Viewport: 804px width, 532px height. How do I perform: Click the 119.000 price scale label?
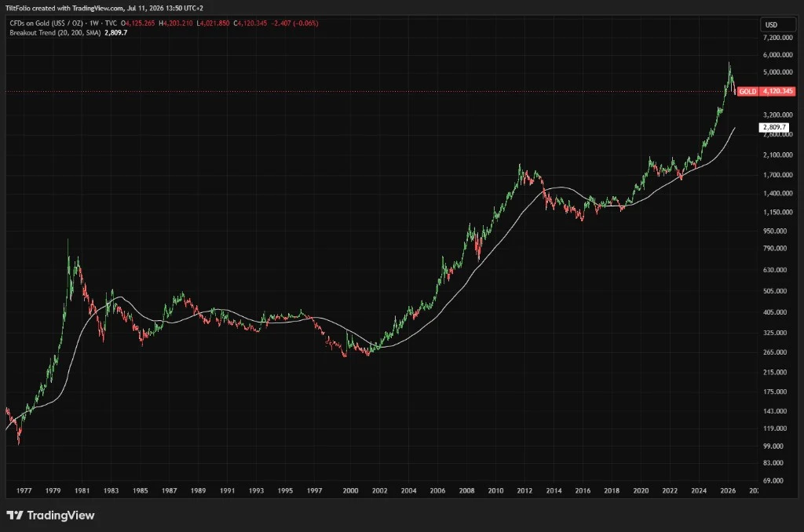pos(775,428)
